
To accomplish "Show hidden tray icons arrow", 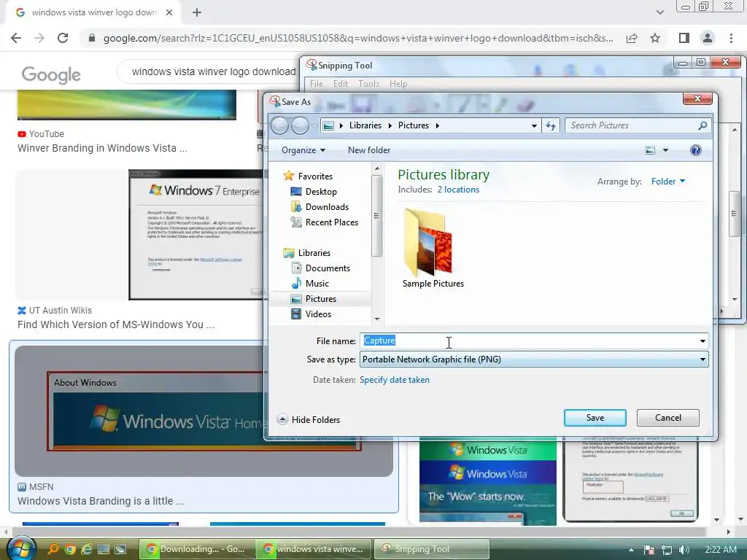I will (x=631, y=550).
